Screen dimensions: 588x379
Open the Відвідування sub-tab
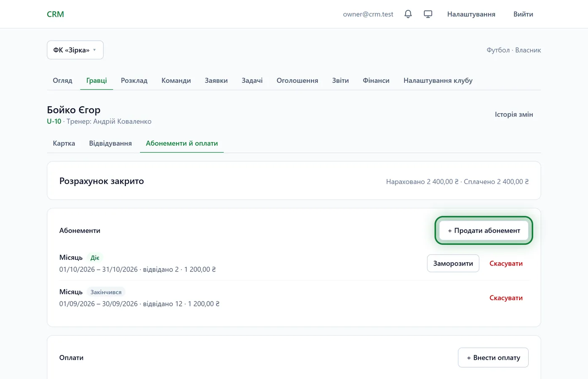tap(110, 143)
